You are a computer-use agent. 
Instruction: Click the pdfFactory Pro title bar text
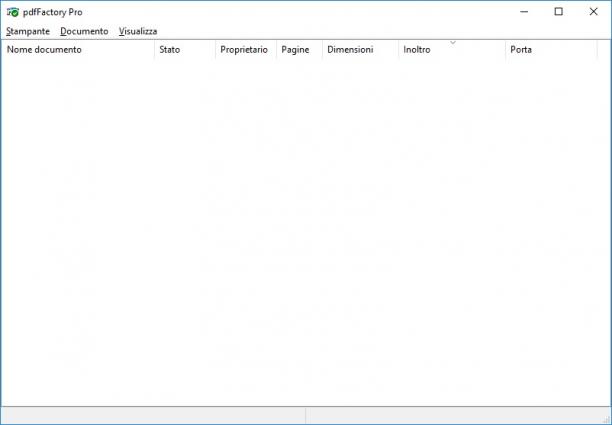(x=53, y=12)
